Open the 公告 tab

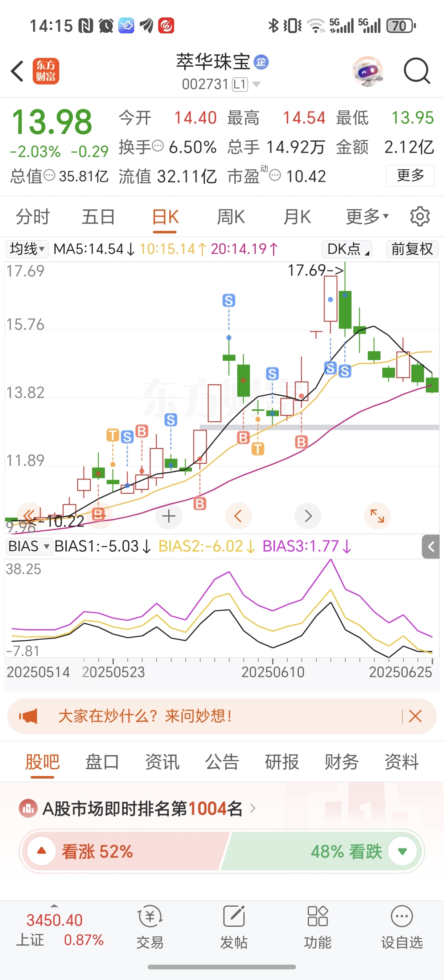(222, 761)
